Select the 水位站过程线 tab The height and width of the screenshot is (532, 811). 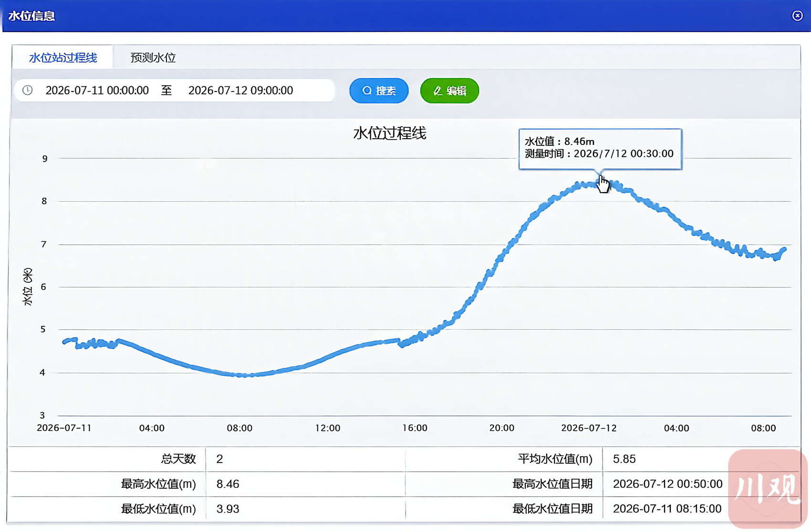pyautogui.click(x=63, y=58)
